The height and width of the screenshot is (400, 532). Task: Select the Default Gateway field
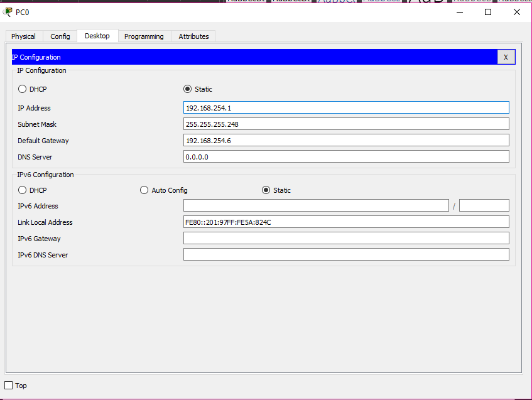(x=345, y=140)
